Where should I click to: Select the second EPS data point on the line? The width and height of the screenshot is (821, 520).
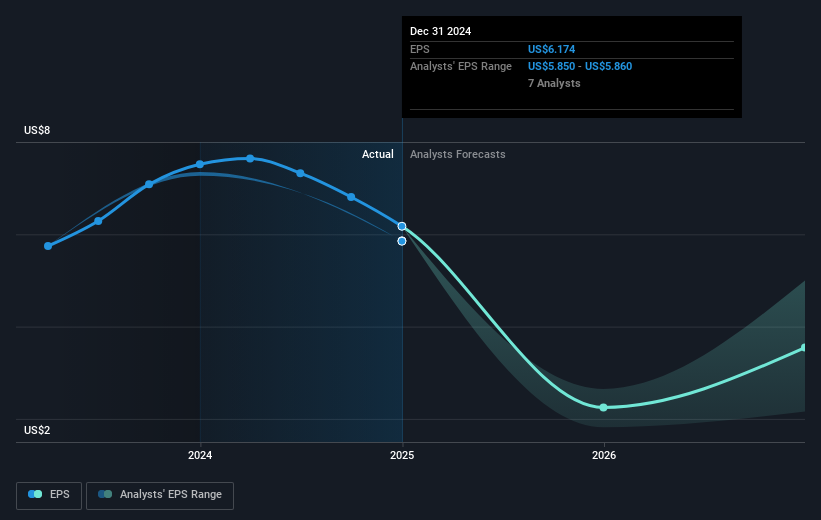click(98, 221)
